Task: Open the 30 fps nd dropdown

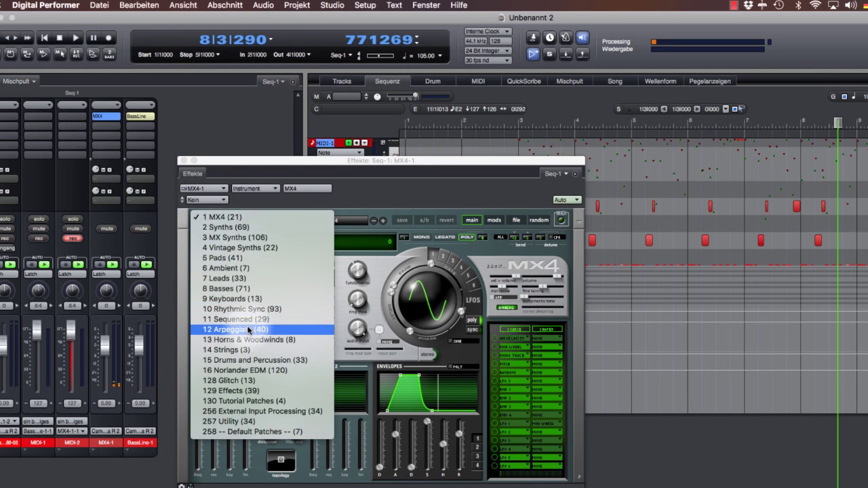Action: pyautogui.click(x=488, y=60)
